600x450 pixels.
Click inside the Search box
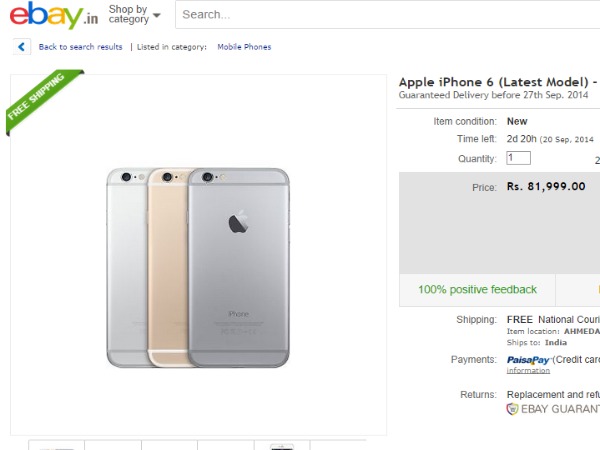tap(380, 15)
